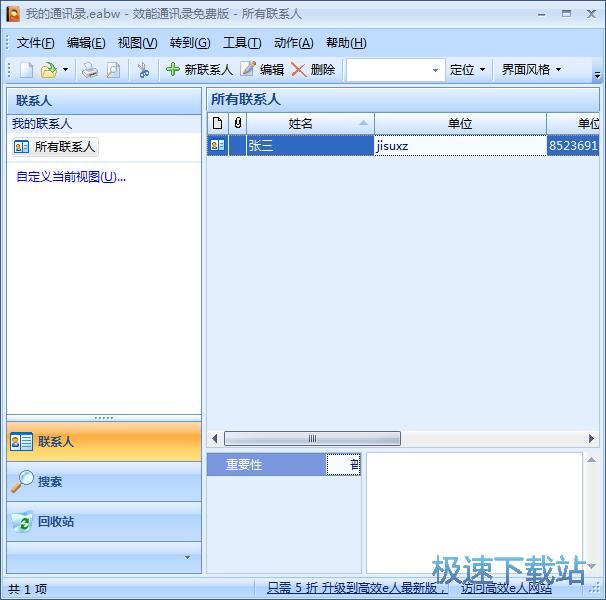Click the 自定义当前视图(U)... link
Image resolution: width=606 pixels, height=600 pixels.
click(x=71, y=177)
